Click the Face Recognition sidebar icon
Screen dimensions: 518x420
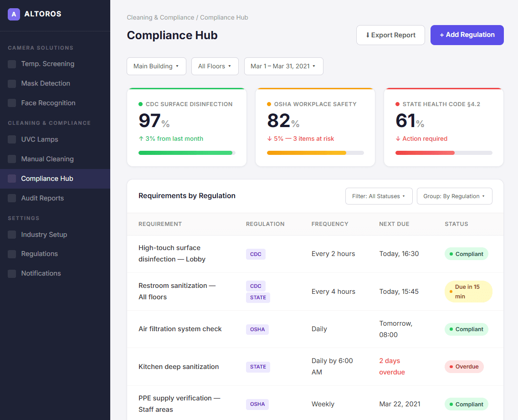(12, 103)
